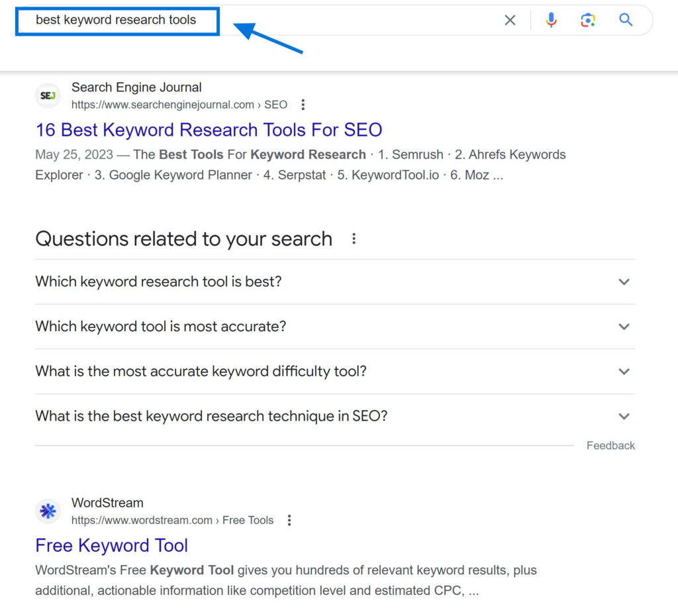Open the 'Free Keyword Tool' result
This screenshot has height=616, width=678.
click(x=111, y=545)
